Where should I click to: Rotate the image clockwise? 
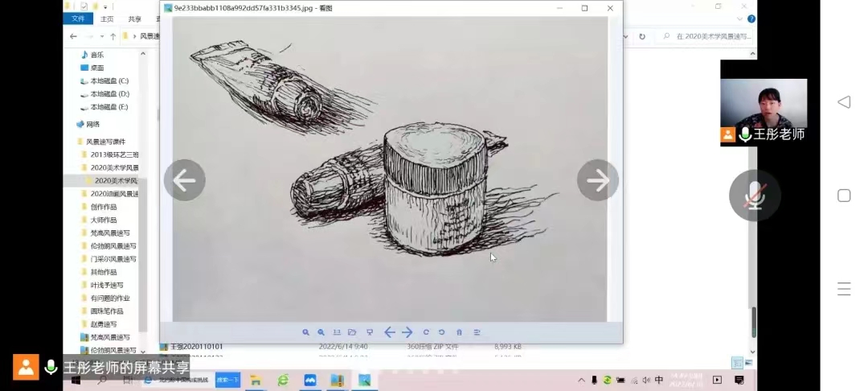[426, 332]
